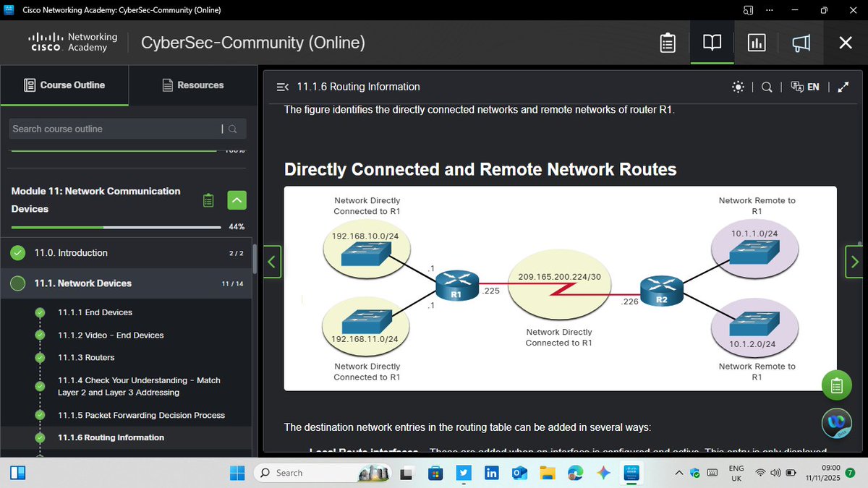Open search using the magnifier icon

click(767, 86)
